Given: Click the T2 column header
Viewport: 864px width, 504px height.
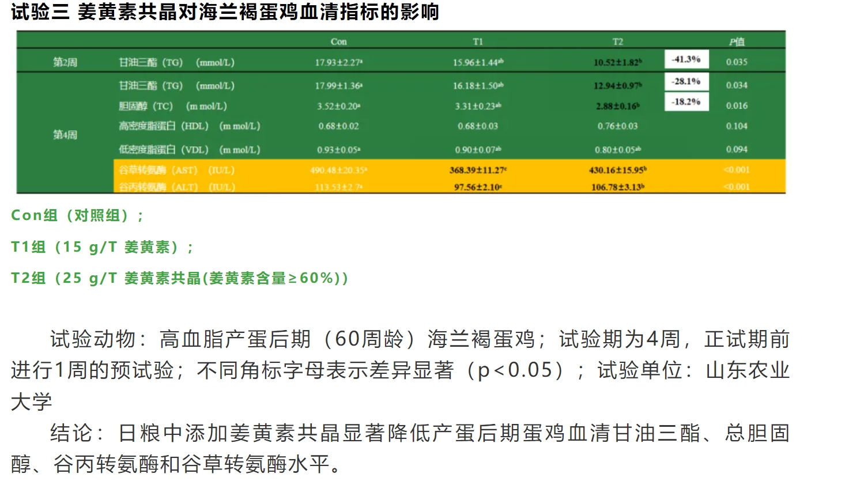Looking at the screenshot, I should point(617,41).
